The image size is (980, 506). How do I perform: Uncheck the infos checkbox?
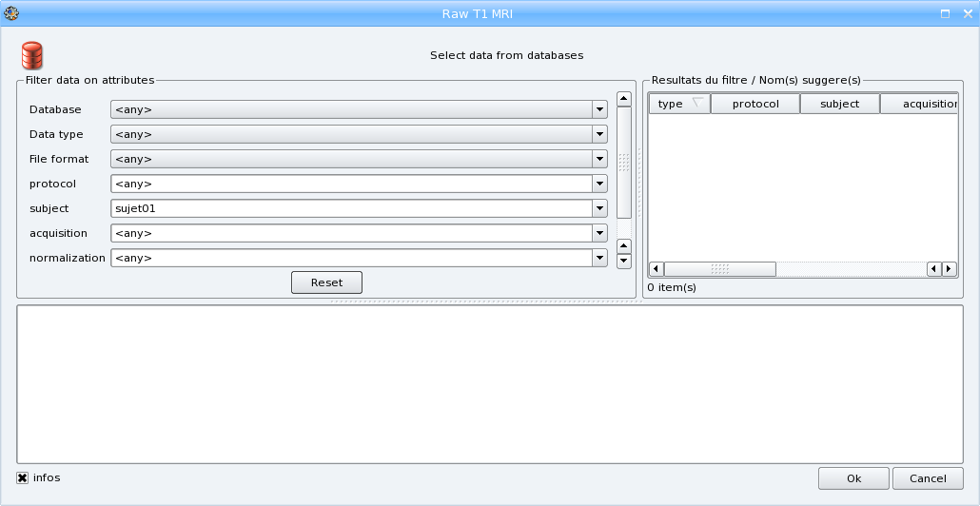click(23, 477)
